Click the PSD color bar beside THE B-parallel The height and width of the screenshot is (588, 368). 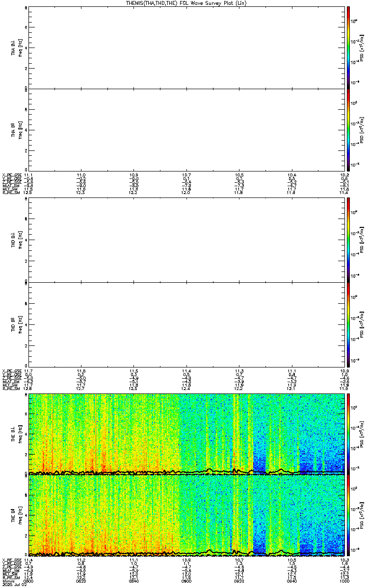348,516
